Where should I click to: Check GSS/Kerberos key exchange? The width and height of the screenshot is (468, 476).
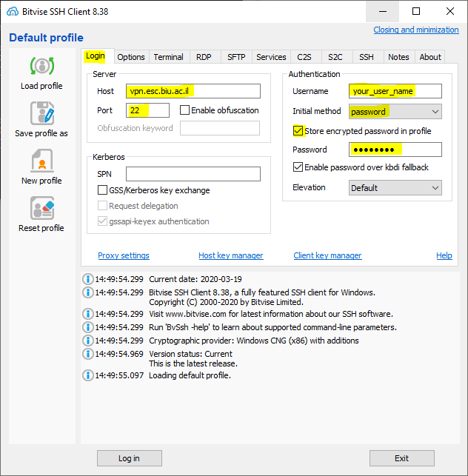coord(102,190)
